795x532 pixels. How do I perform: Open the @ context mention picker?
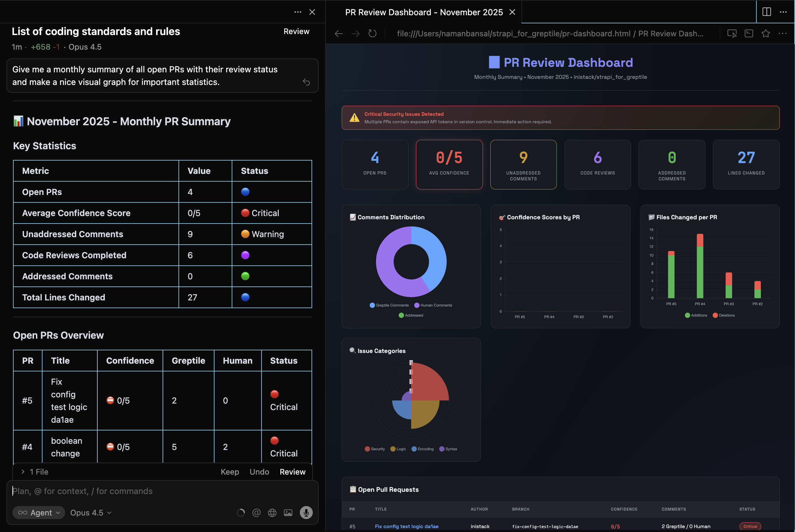click(257, 513)
